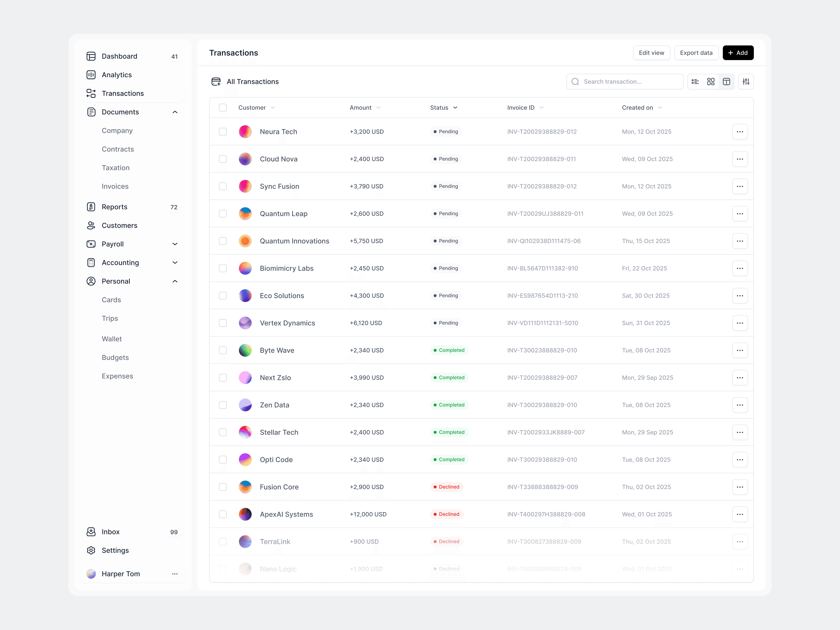This screenshot has height=630, width=840.
Task: Click the Analytics sidebar icon
Action: coord(91,75)
